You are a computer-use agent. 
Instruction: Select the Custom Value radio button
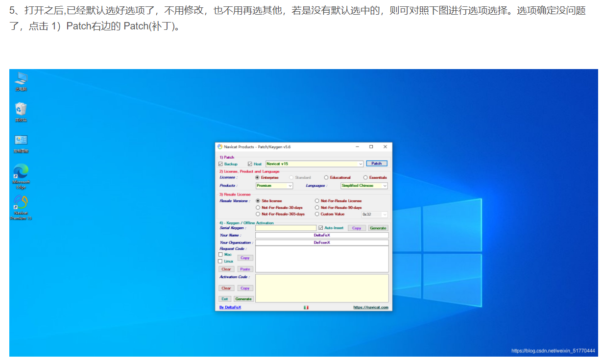(317, 214)
